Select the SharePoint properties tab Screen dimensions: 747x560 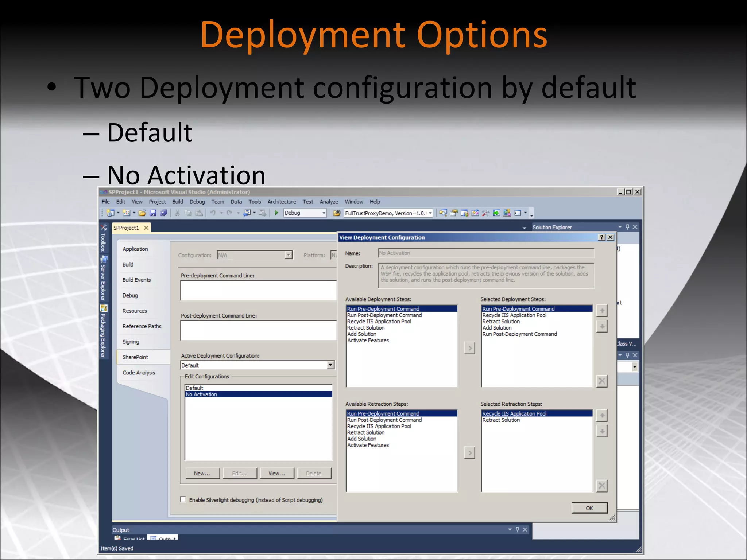143,357
